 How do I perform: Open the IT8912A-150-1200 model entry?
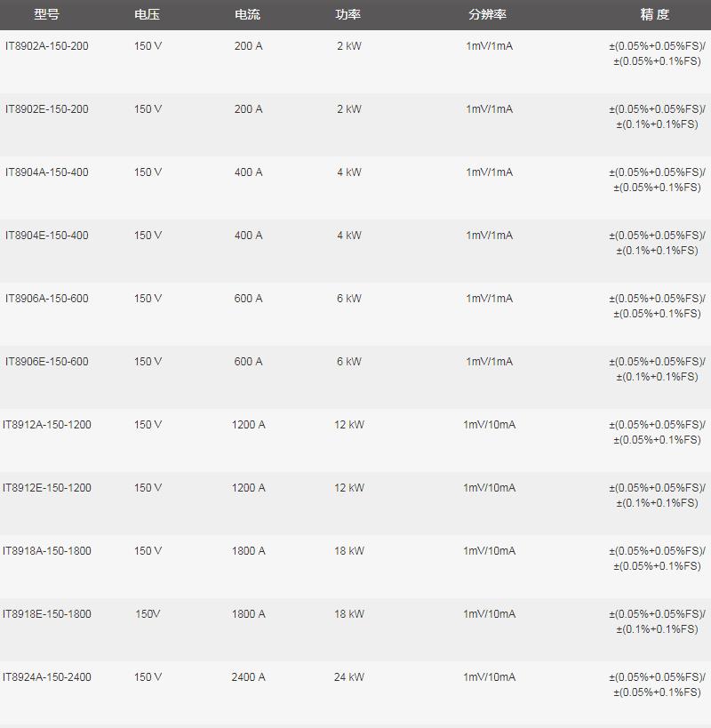47,425
